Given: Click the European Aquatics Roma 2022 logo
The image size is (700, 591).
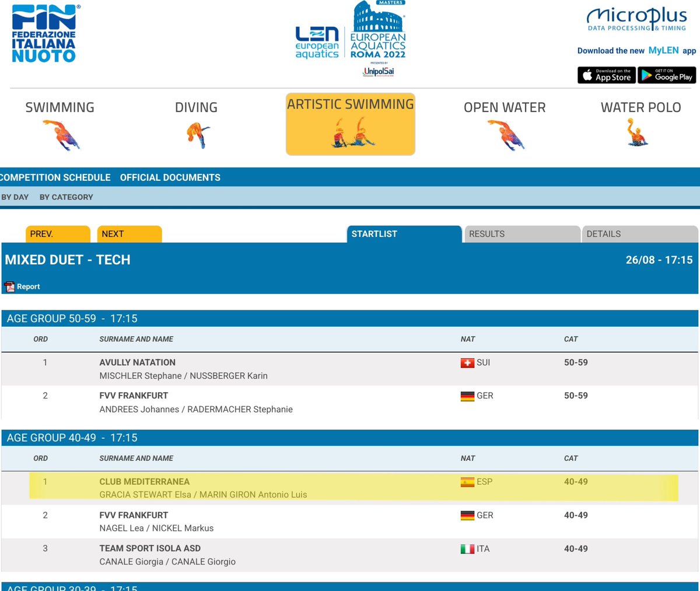Looking at the screenshot, I should click(x=378, y=30).
